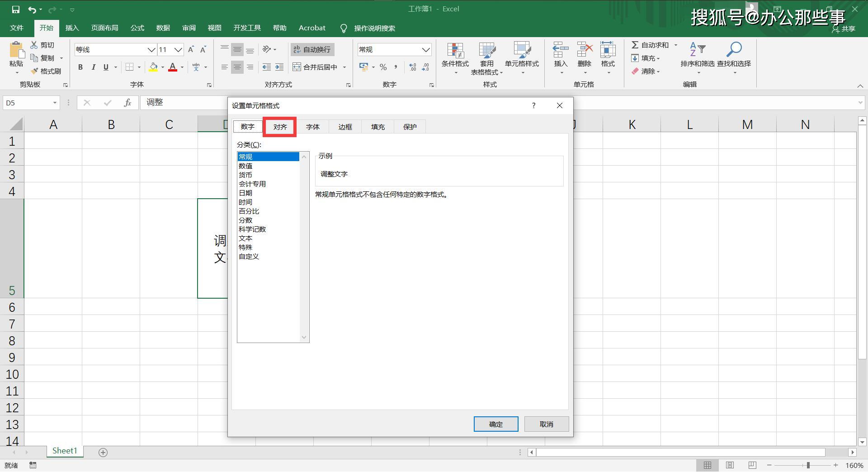Click the fill color bucket icon
Screen dimensions: 868x472
pos(153,67)
